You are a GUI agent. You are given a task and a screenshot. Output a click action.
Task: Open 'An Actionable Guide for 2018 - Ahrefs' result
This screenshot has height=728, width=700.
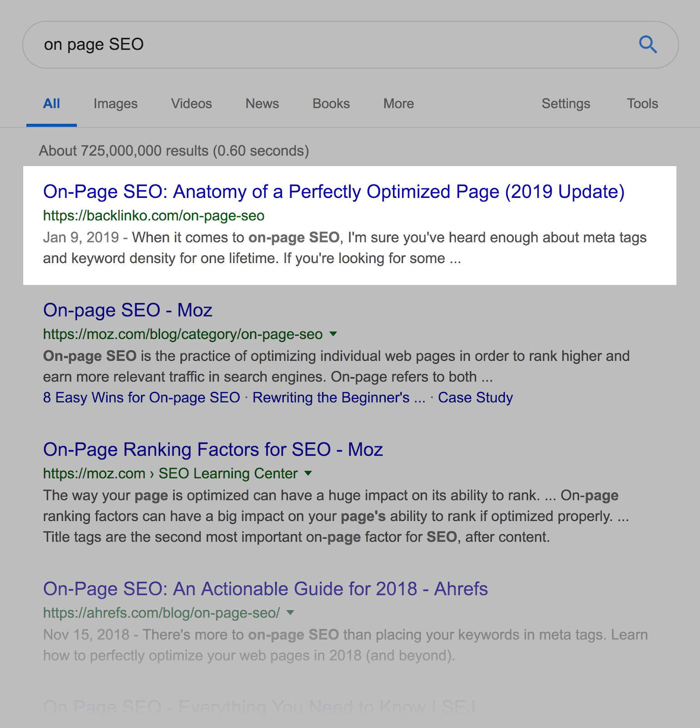[x=265, y=589]
